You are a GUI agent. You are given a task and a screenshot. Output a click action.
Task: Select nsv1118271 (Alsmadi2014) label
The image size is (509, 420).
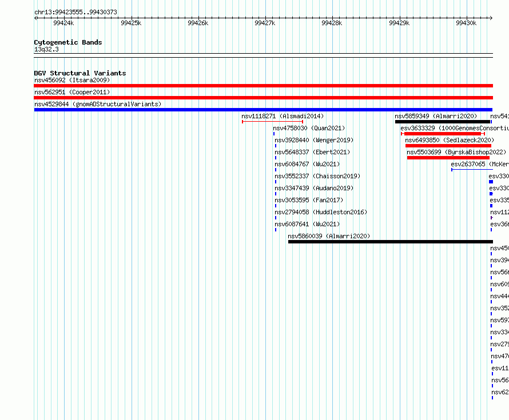click(x=283, y=116)
